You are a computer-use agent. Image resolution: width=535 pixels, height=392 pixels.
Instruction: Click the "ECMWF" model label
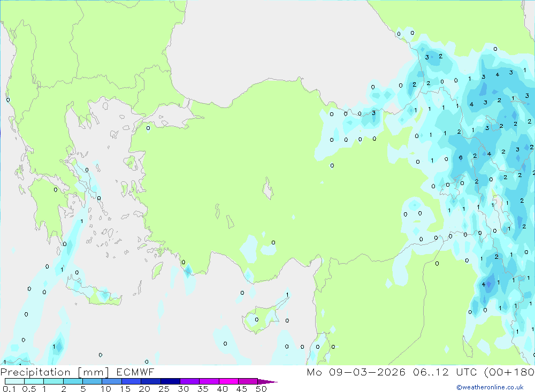pyautogui.click(x=135, y=372)
